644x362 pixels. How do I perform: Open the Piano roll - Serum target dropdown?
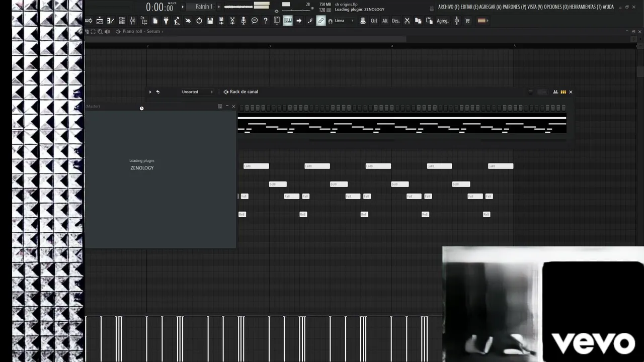141,31
